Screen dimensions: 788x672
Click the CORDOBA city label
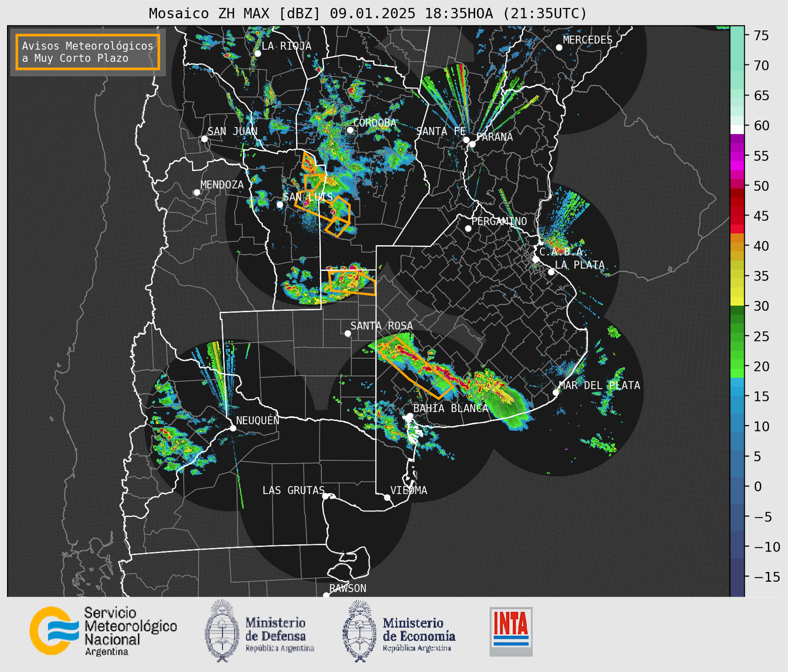click(375, 123)
